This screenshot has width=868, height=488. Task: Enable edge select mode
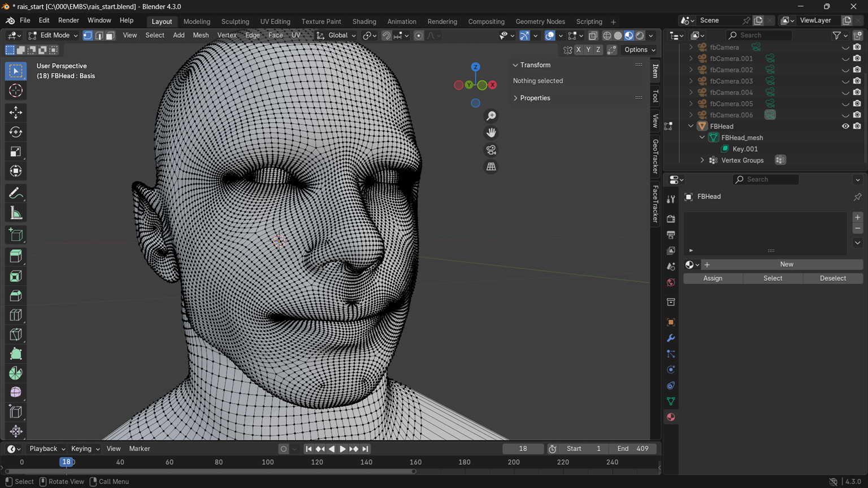(x=99, y=36)
